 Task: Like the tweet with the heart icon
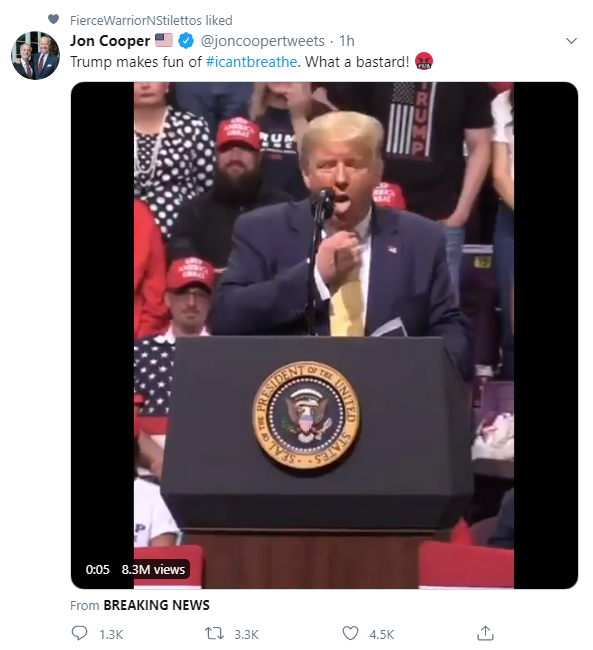tap(350, 633)
